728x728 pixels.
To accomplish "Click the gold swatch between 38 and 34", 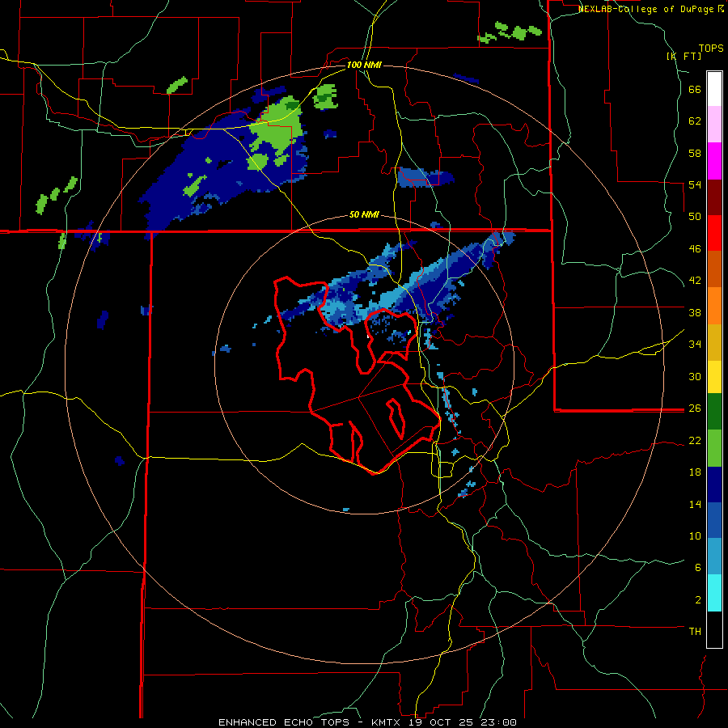I will tap(714, 341).
